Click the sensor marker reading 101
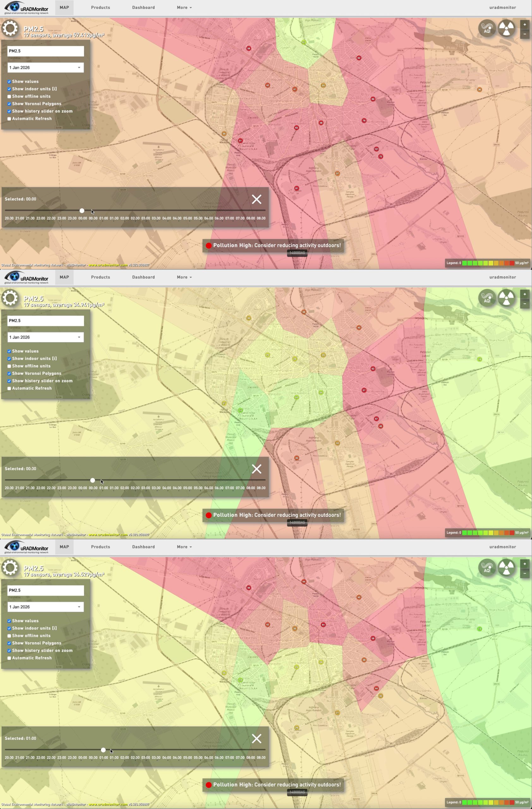The width and height of the screenshot is (532, 809). tap(376, 149)
